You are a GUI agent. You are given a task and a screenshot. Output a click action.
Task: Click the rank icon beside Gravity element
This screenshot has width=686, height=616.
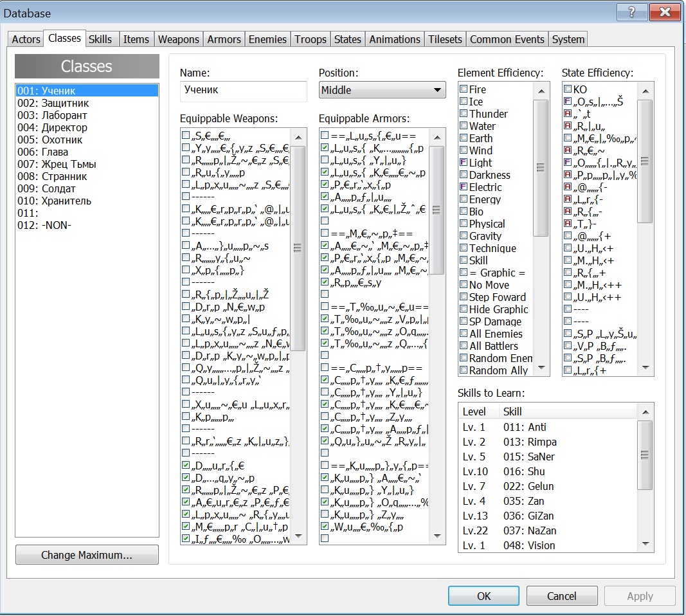click(464, 237)
